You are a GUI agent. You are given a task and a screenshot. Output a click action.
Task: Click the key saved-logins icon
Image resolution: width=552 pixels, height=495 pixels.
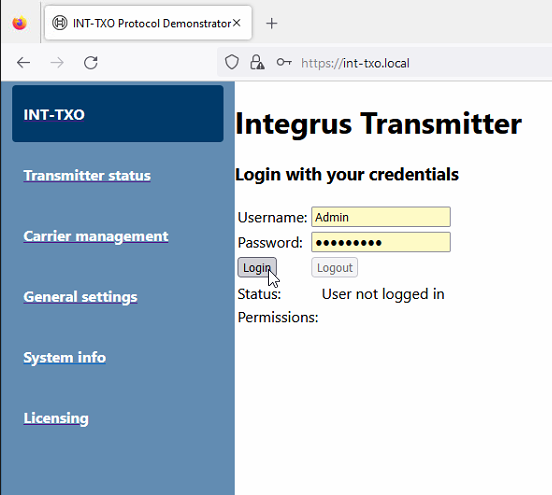(x=284, y=63)
